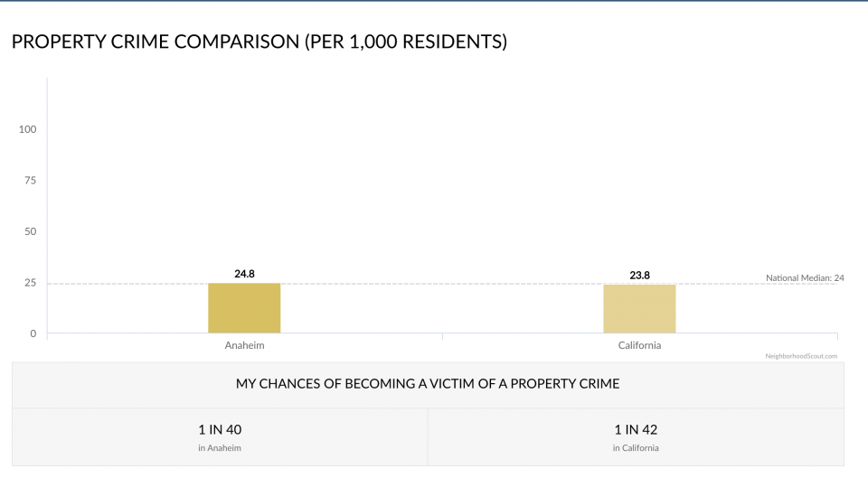Click the 50 y-axis tick label

pyautogui.click(x=31, y=231)
